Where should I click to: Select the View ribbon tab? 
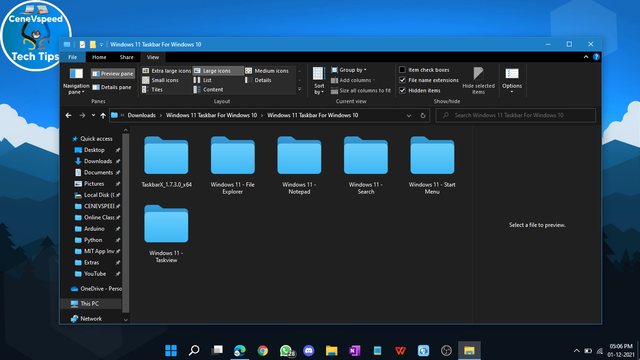[153, 57]
